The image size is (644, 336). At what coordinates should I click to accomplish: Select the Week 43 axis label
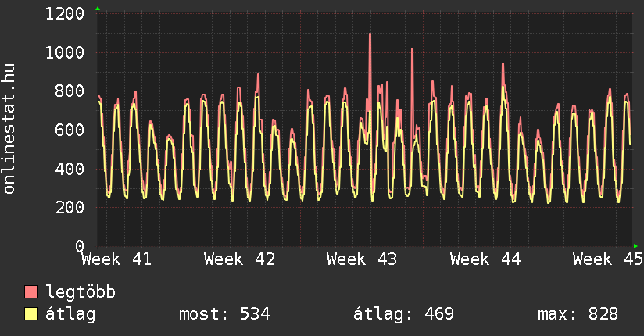coord(363,259)
